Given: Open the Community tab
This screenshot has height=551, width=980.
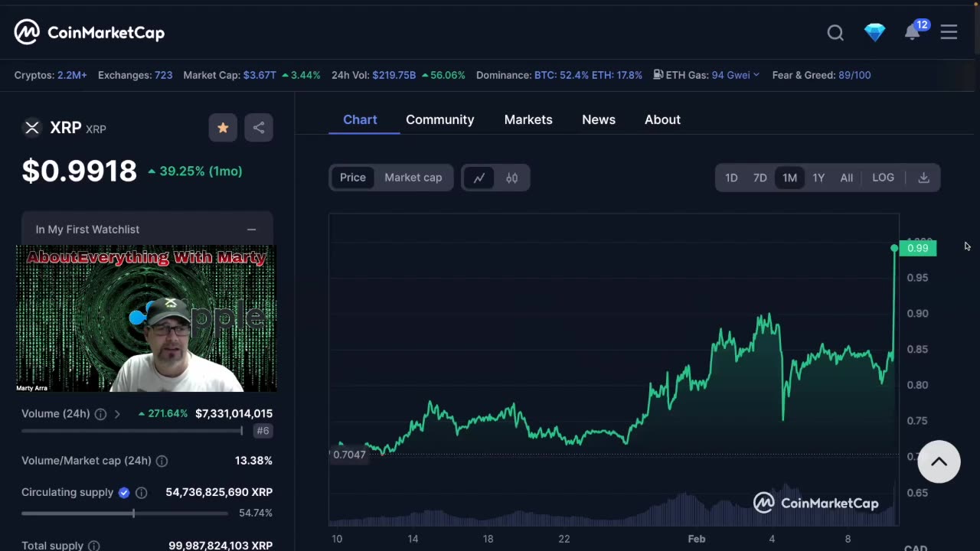Looking at the screenshot, I should [440, 120].
